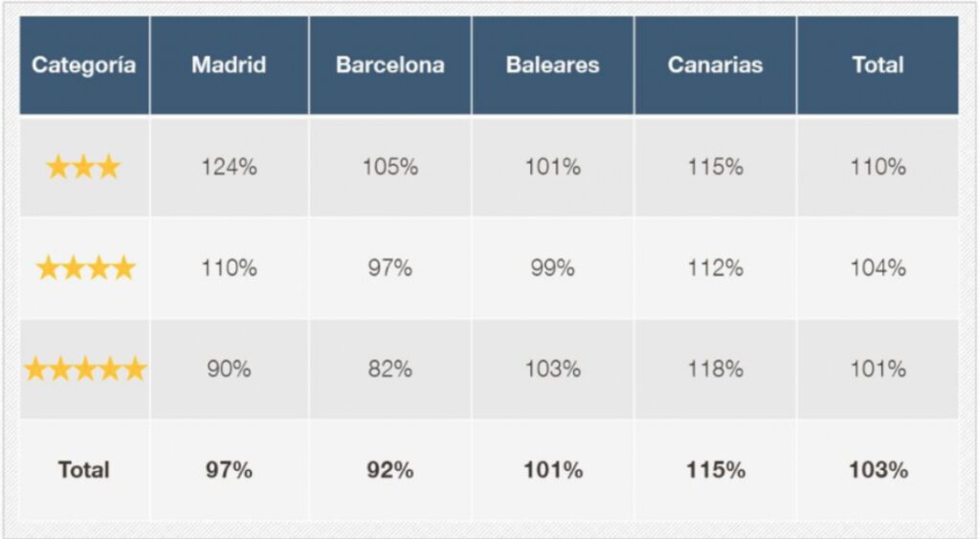Click Barcelona five-star value 82%

[390, 369]
